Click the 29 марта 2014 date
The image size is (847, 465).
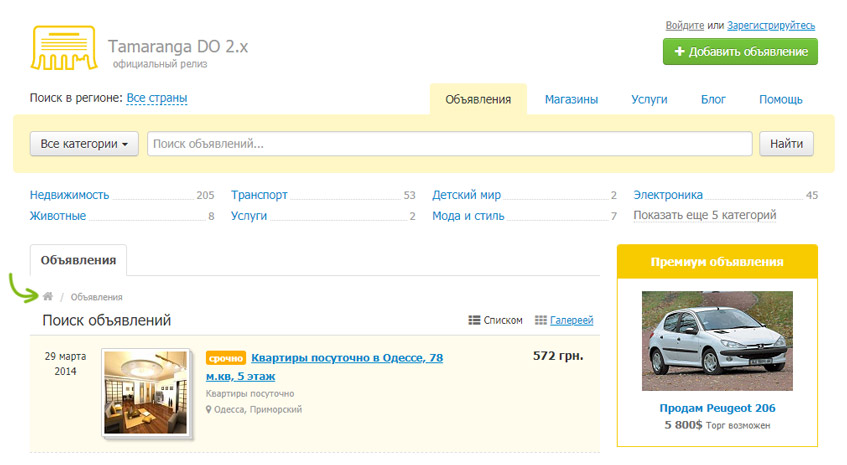[65, 363]
